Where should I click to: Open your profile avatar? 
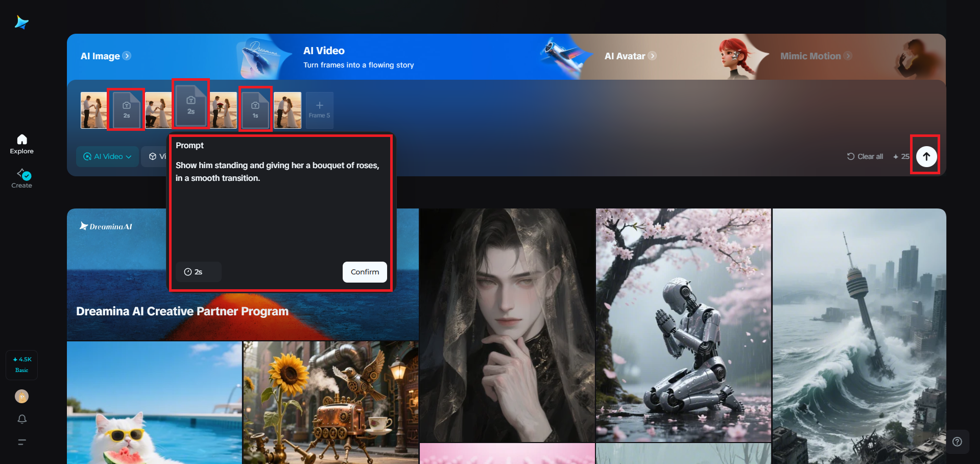click(x=21, y=396)
